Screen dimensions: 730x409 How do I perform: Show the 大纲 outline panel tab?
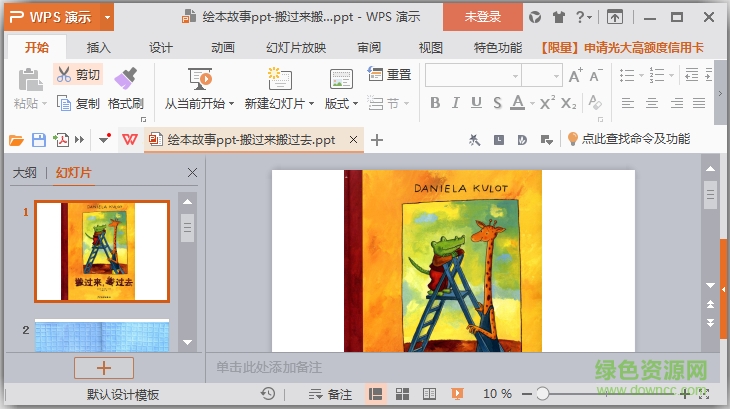click(25, 173)
